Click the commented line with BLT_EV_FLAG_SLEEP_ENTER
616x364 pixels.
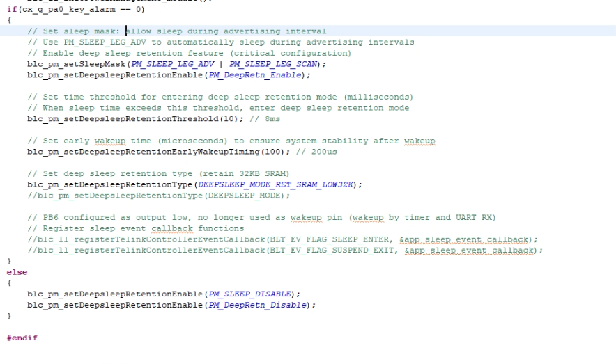282,239
